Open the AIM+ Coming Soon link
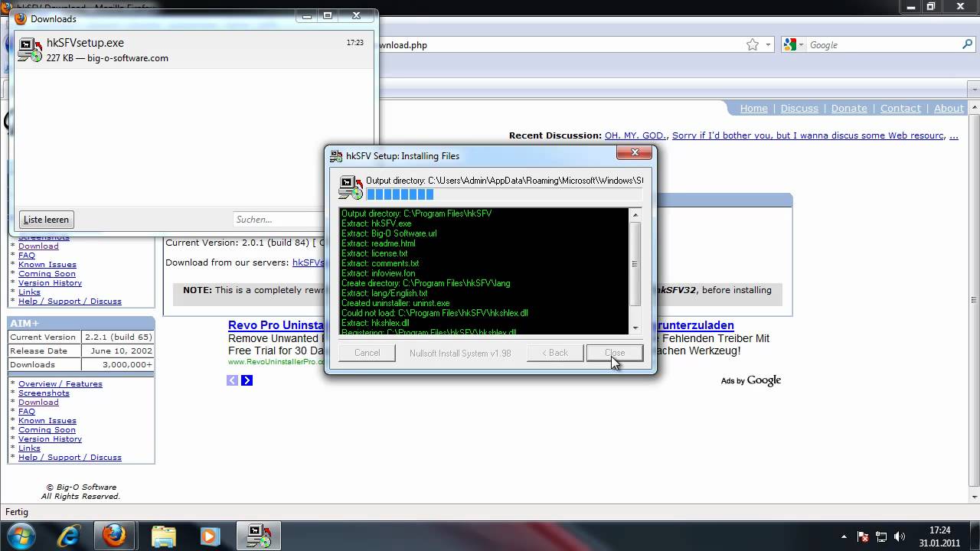The image size is (980, 551). click(47, 430)
